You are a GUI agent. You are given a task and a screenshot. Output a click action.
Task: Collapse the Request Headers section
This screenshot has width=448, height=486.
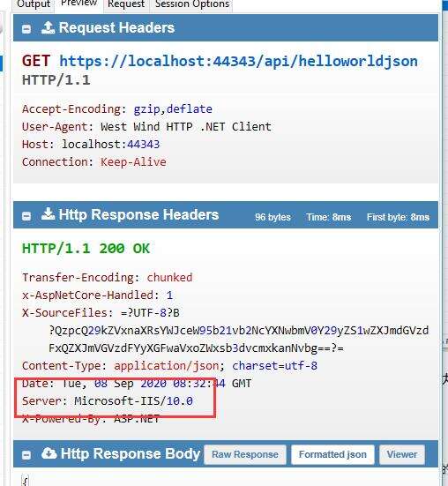coord(26,29)
